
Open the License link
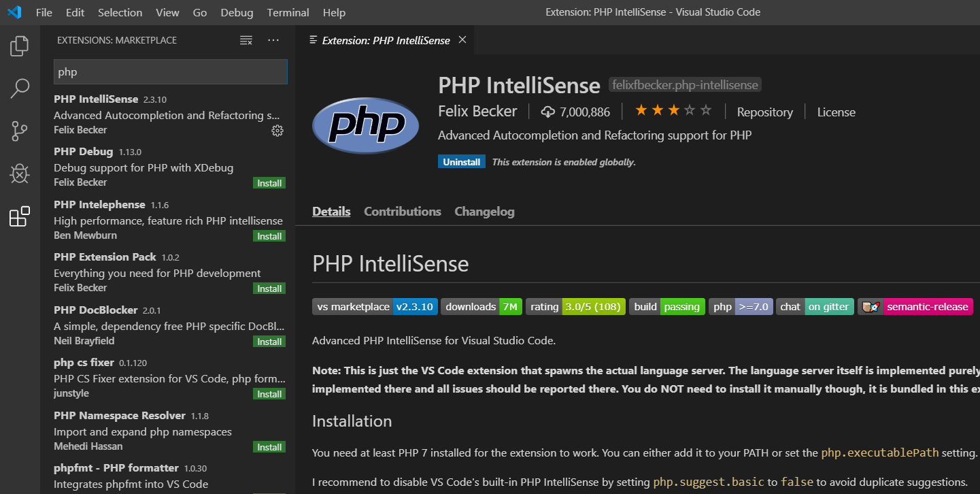tap(837, 112)
